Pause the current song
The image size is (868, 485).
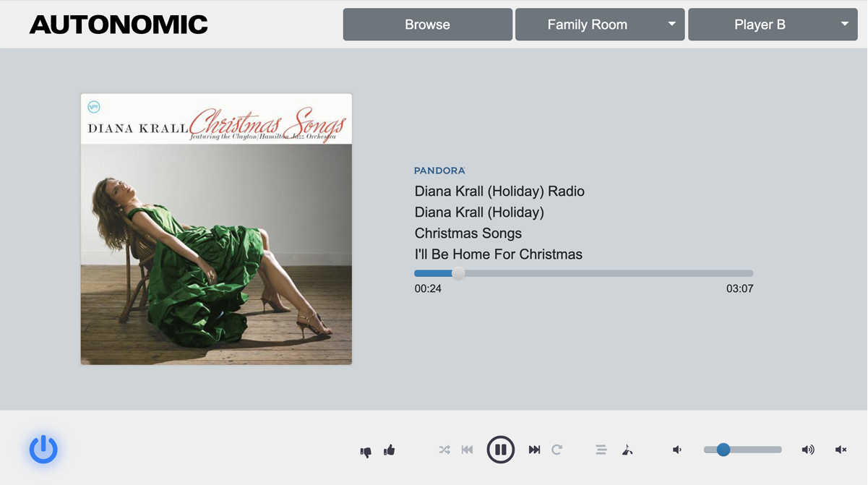[500, 450]
